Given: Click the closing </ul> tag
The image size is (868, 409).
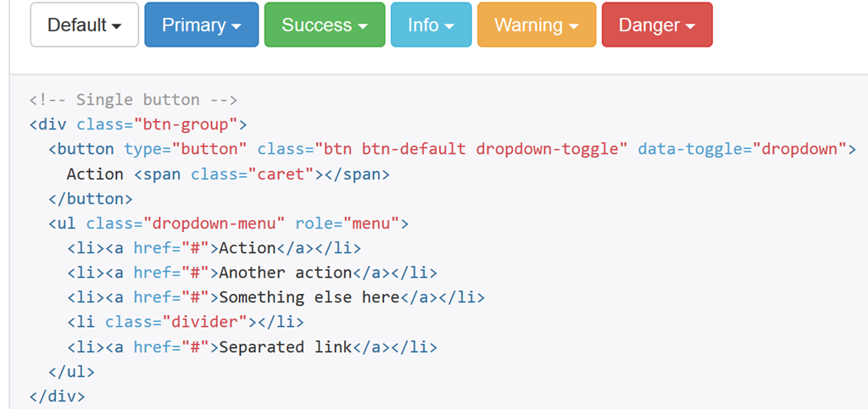Looking at the screenshot, I should click(x=71, y=372).
